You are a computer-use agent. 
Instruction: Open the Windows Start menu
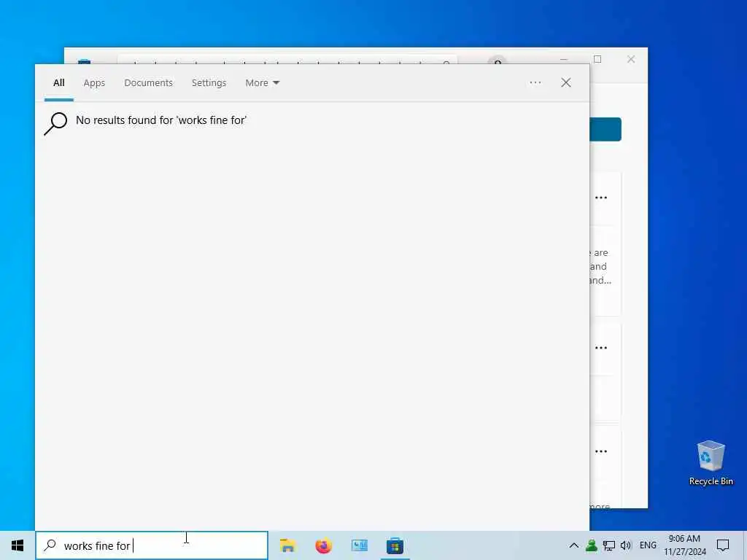[18, 545]
